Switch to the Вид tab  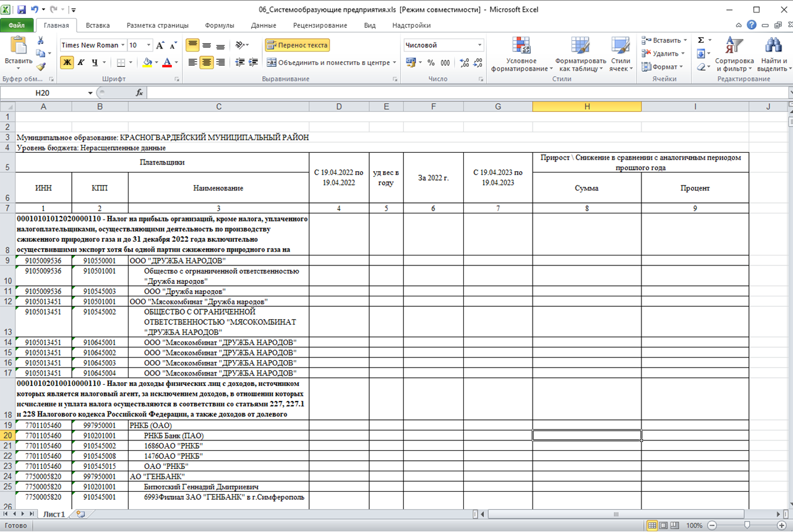click(370, 25)
